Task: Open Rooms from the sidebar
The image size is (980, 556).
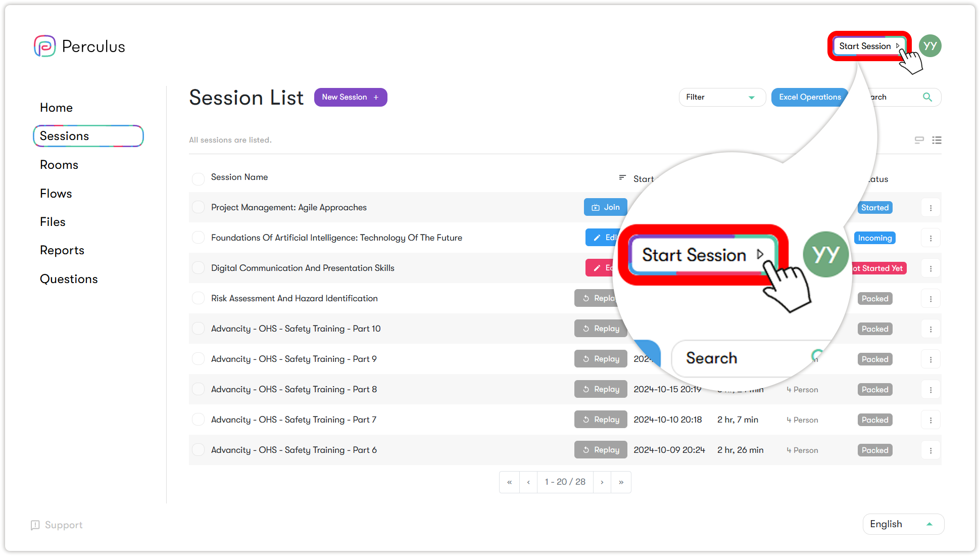Action: (x=59, y=165)
